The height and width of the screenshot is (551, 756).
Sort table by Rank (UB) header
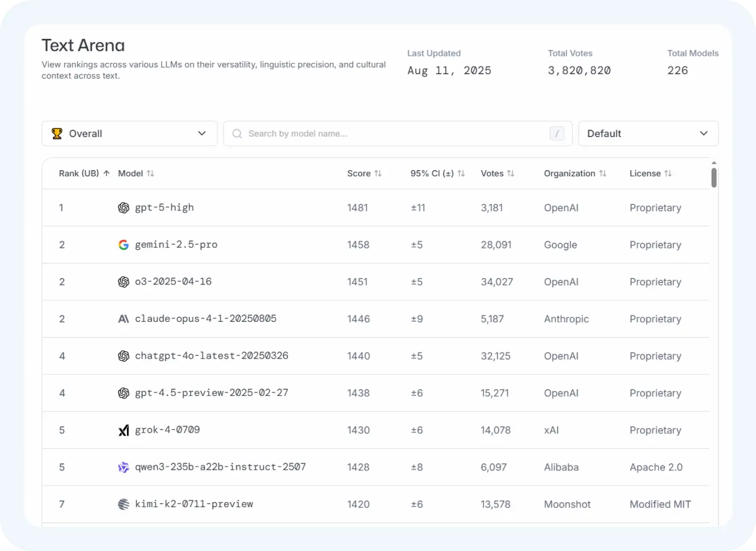pyautogui.click(x=84, y=173)
